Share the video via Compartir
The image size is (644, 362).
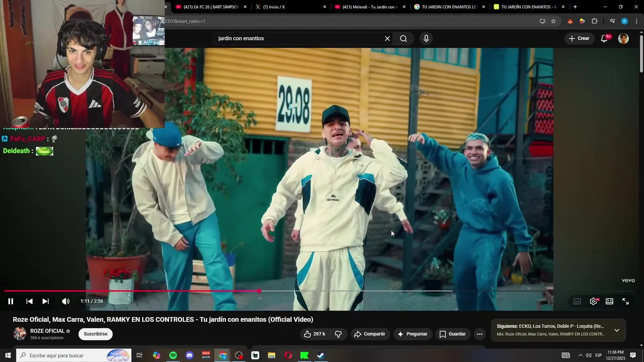point(369,334)
